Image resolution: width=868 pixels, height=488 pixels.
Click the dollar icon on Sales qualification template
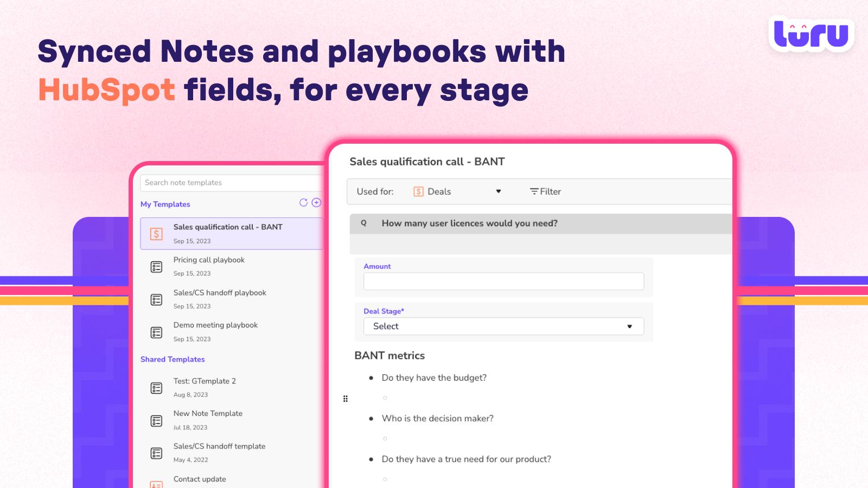(156, 234)
